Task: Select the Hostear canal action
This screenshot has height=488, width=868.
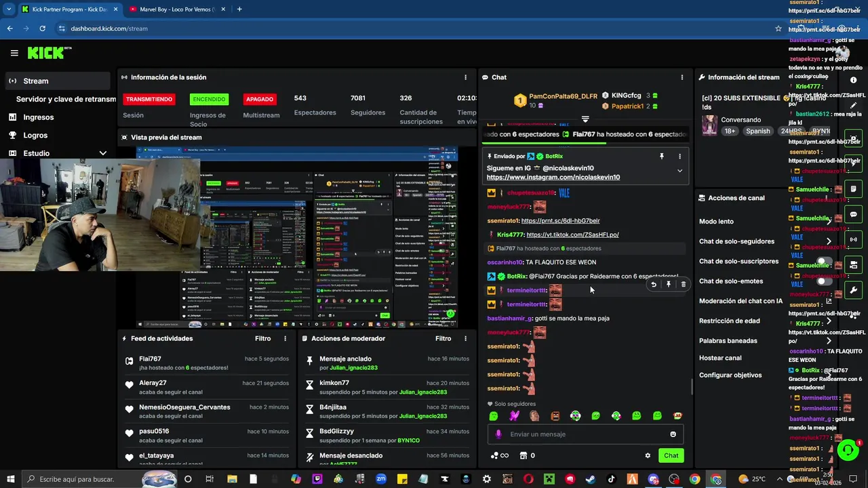Action: [x=720, y=358]
